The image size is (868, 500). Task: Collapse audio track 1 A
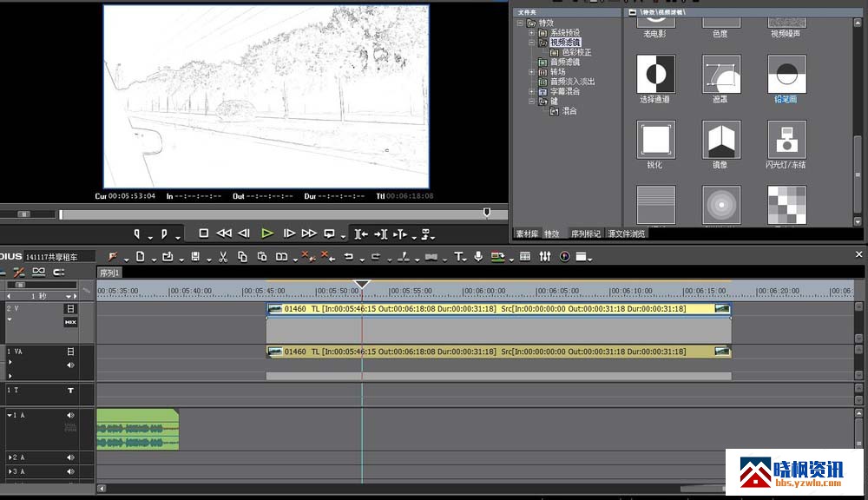(x=10, y=415)
